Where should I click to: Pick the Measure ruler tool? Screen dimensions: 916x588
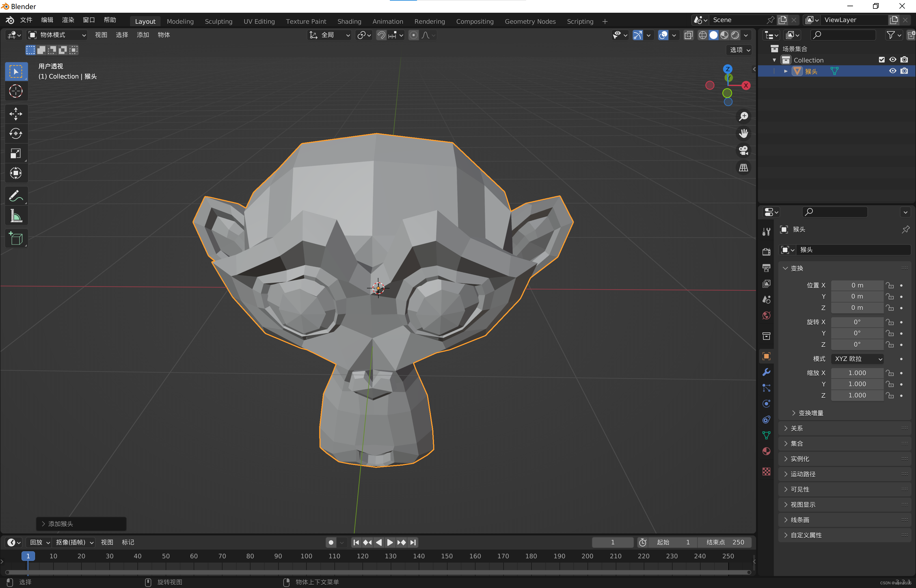(x=16, y=216)
